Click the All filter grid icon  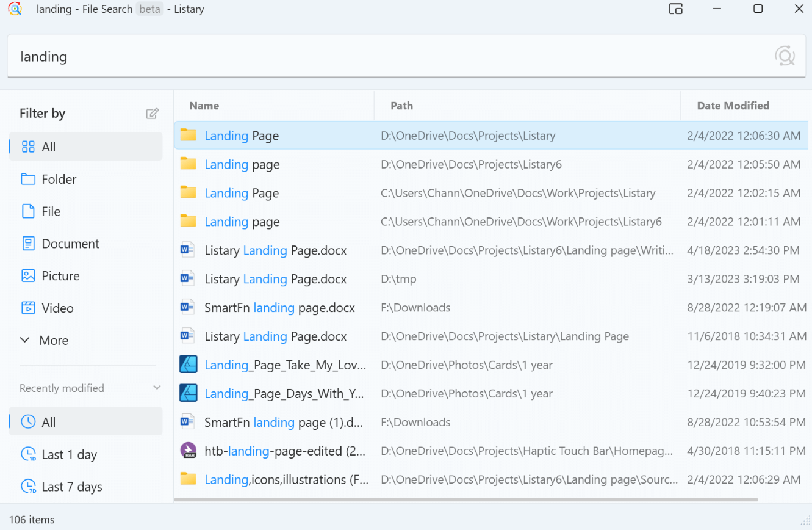click(x=28, y=147)
